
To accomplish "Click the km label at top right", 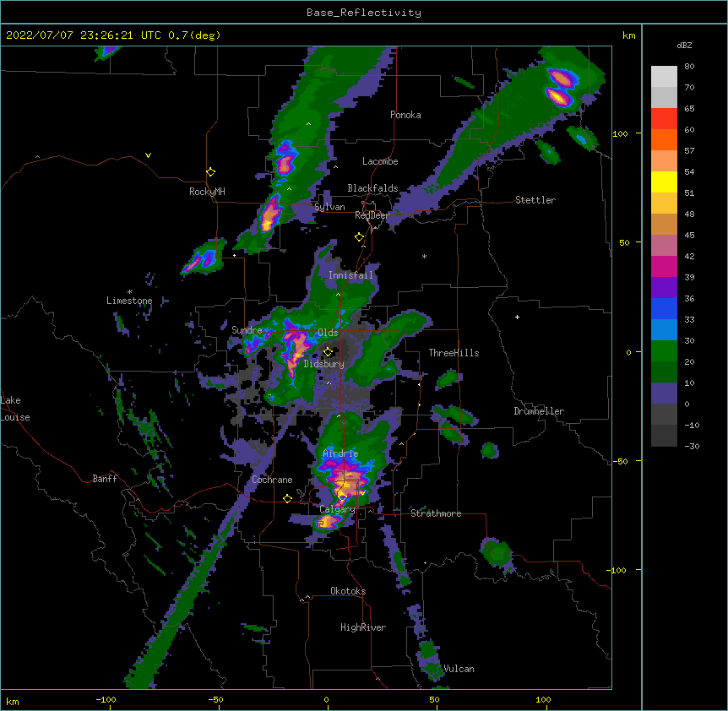I will [629, 35].
